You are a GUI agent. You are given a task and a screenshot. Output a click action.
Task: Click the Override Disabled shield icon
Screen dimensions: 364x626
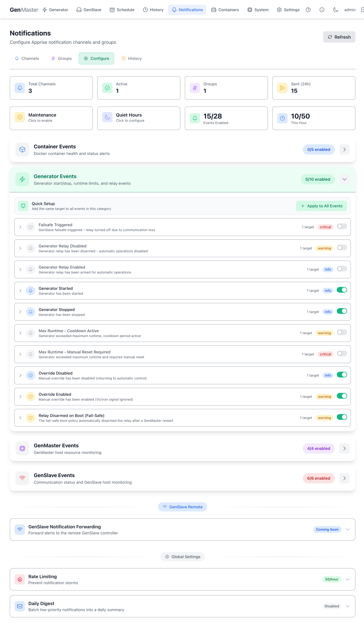(x=30, y=375)
